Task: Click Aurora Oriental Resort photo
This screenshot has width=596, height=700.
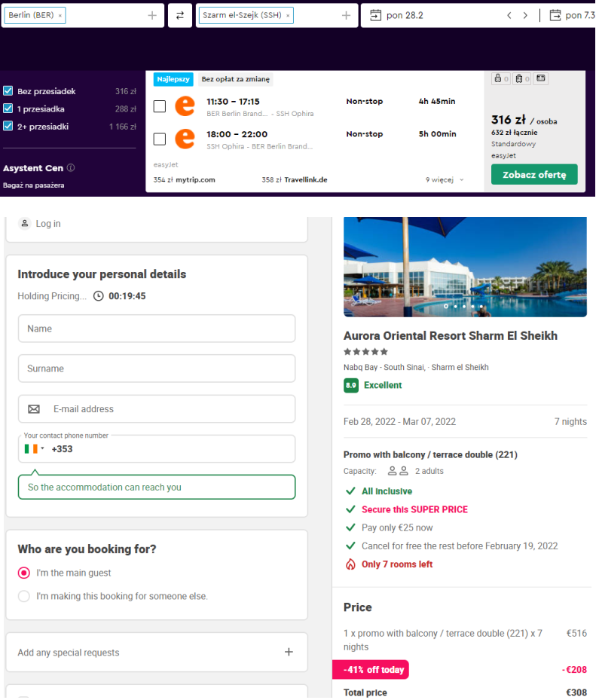Action: [x=465, y=267]
